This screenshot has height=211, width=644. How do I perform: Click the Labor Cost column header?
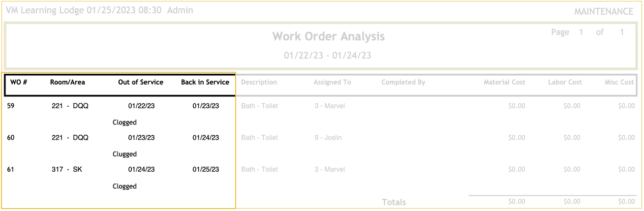565,82
